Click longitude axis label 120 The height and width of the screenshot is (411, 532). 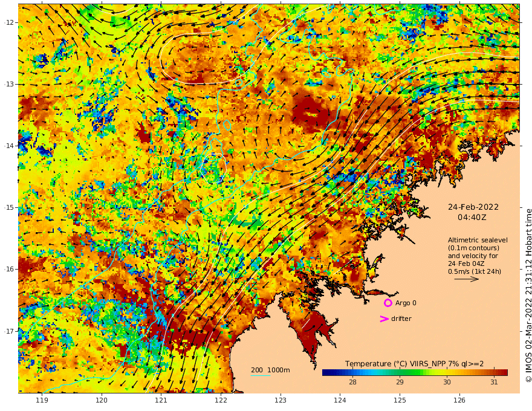pyautogui.click(x=102, y=400)
